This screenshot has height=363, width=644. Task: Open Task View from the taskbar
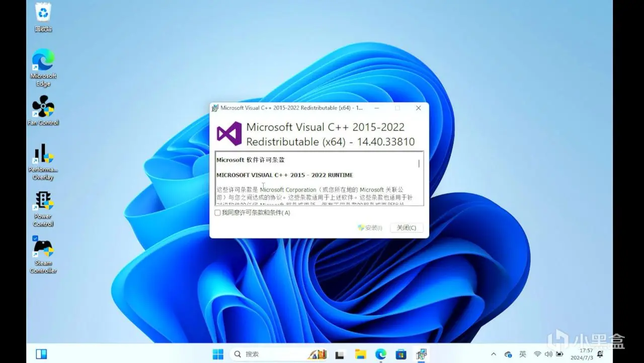point(340,354)
